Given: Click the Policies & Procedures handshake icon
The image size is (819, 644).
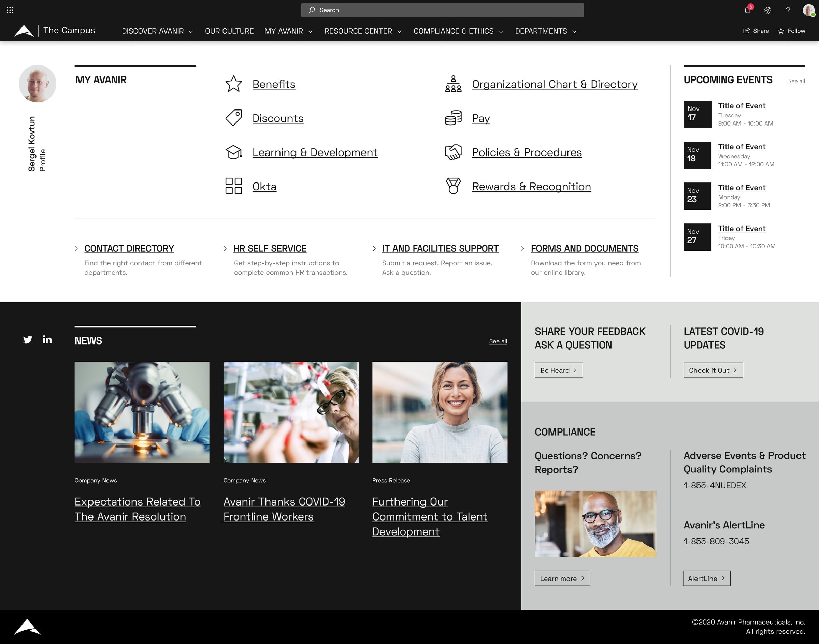Looking at the screenshot, I should [453, 152].
